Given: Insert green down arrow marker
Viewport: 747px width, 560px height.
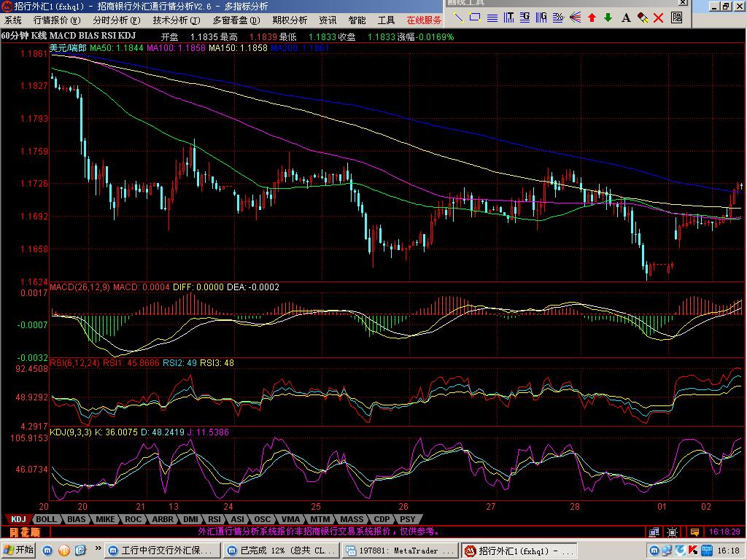Looking at the screenshot, I should point(608,17).
